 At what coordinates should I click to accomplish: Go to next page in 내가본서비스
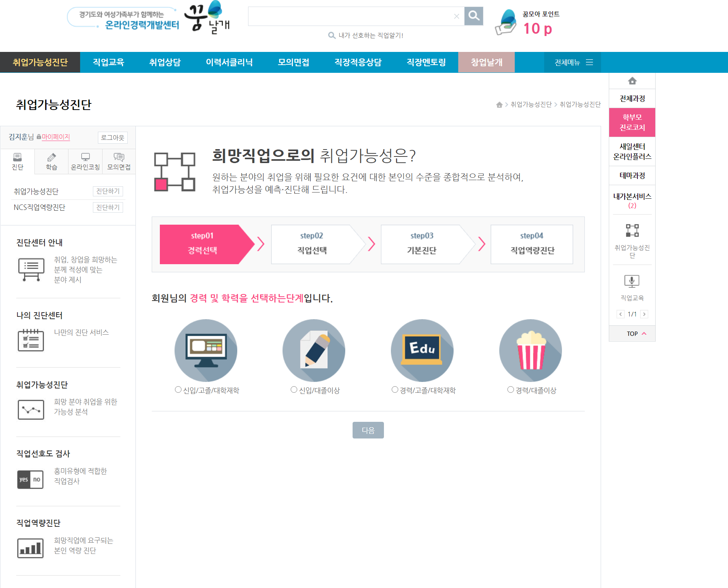(x=644, y=314)
